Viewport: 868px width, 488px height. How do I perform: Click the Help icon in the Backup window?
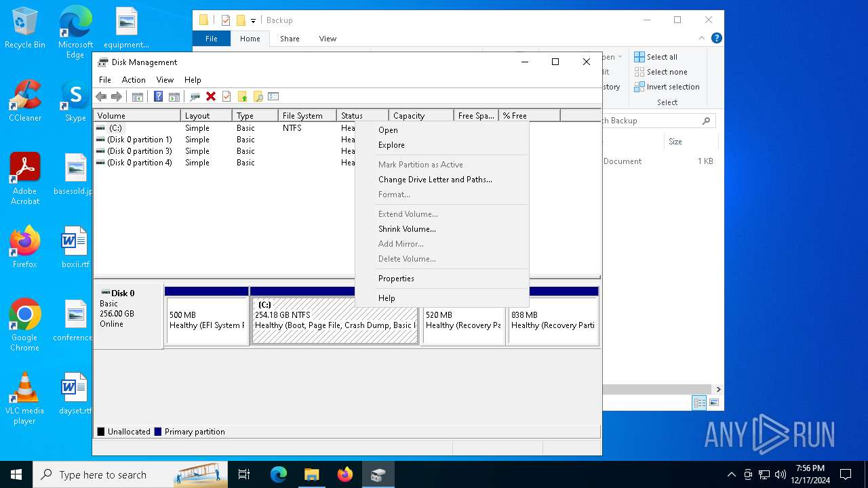pyautogui.click(x=716, y=39)
